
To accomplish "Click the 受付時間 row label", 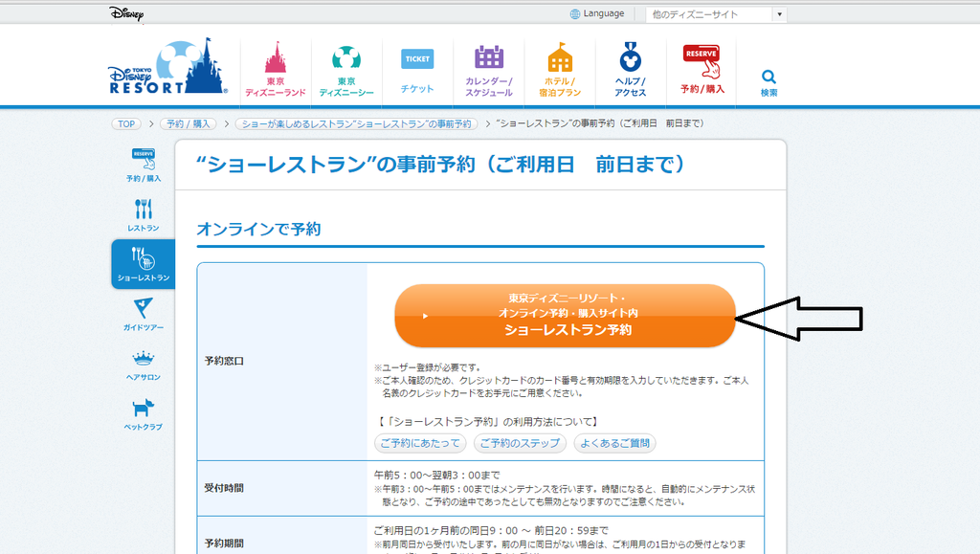I will (x=224, y=488).
